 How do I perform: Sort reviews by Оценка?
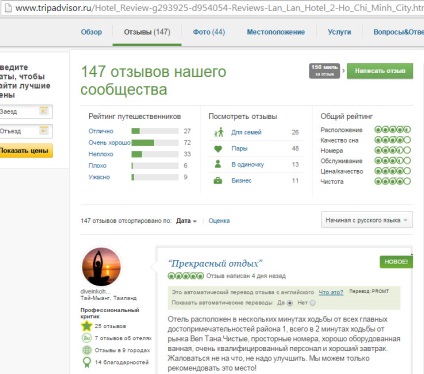click(x=219, y=221)
